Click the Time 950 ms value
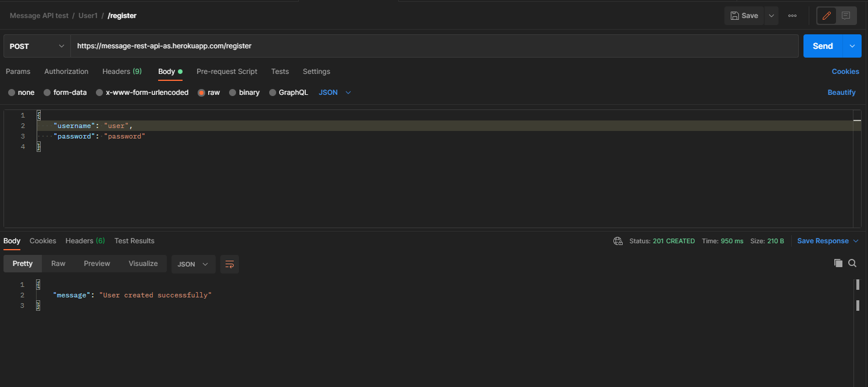 (x=732, y=241)
